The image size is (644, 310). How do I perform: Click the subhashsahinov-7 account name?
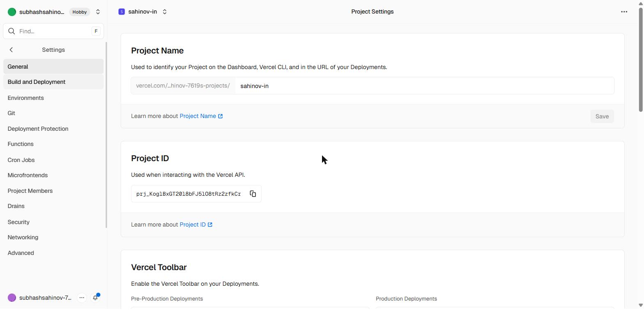[x=45, y=298]
